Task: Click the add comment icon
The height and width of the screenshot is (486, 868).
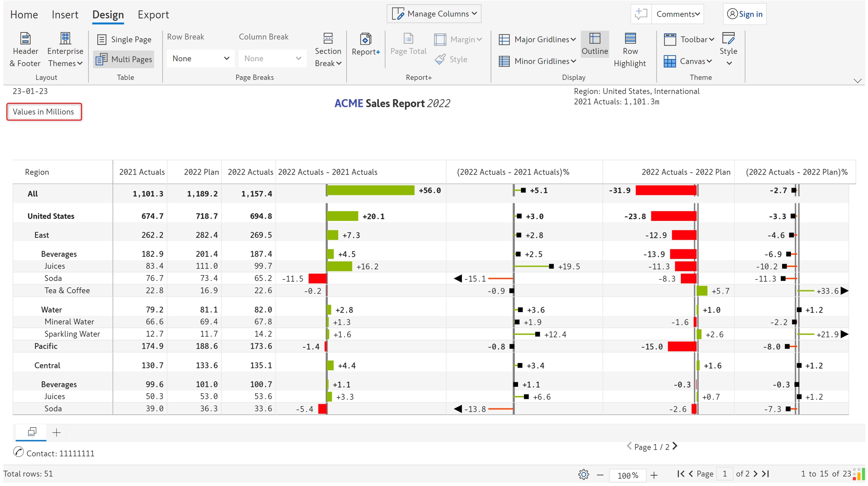Action: tap(641, 14)
